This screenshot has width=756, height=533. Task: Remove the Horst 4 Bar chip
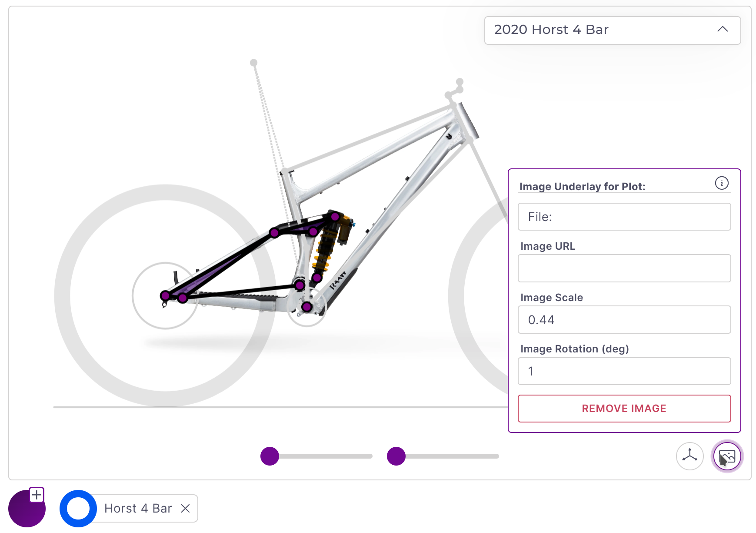click(185, 508)
